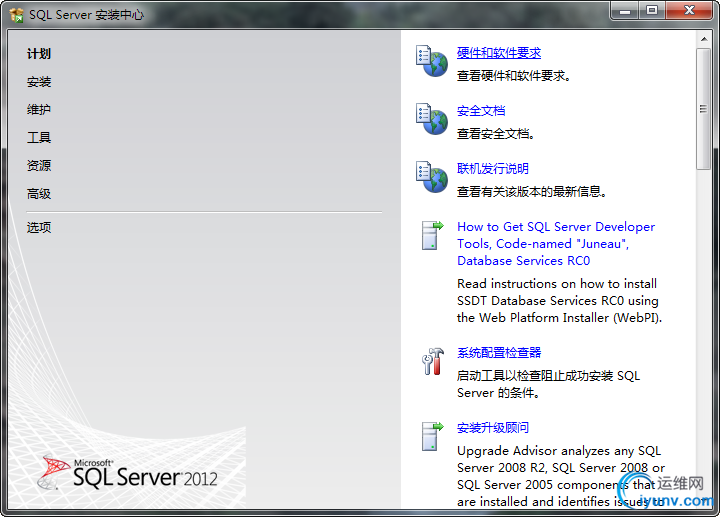Click the Upgrade Advisor analyzes description text

pyautogui.click(x=561, y=476)
